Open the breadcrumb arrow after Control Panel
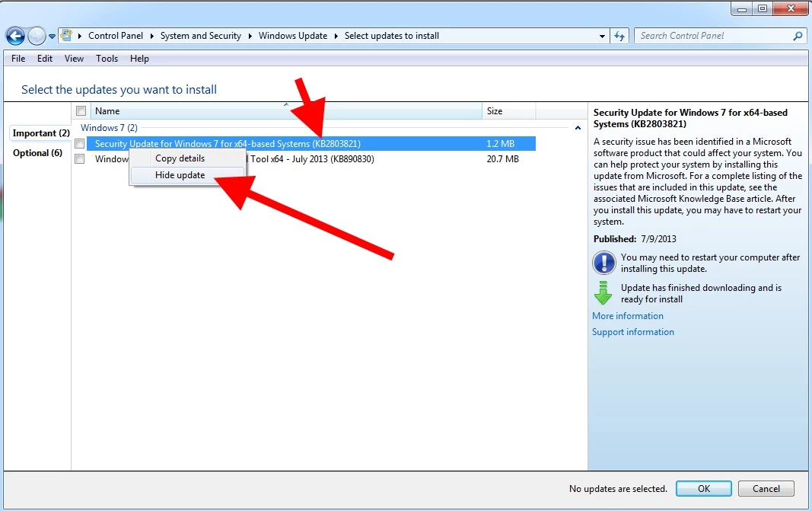This screenshot has width=812, height=511. pos(151,36)
